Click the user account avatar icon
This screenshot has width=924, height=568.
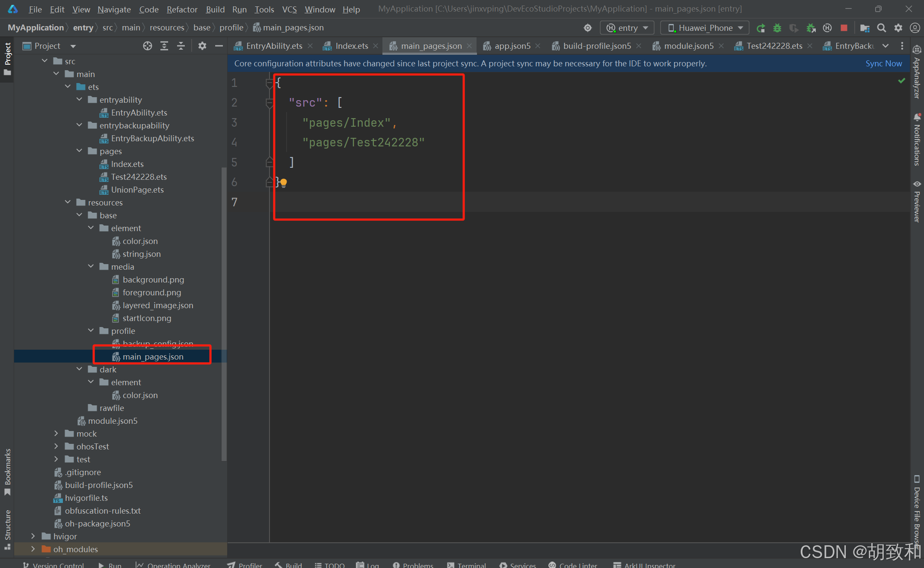(915, 28)
